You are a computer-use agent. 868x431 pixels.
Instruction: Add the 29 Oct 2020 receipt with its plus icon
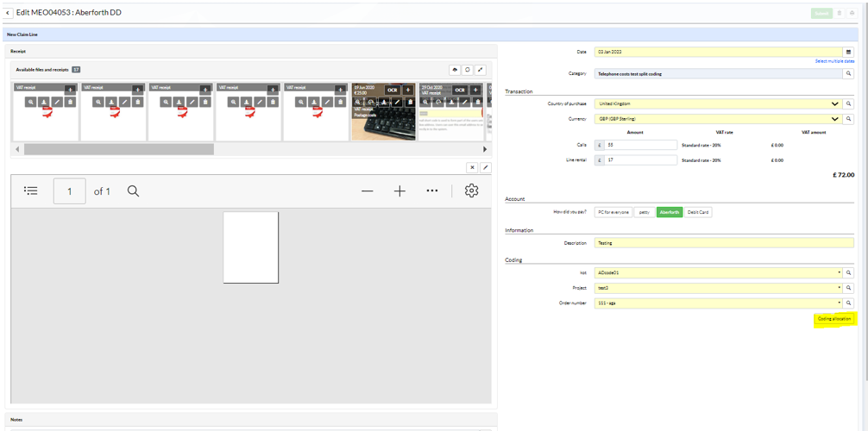point(475,90)
